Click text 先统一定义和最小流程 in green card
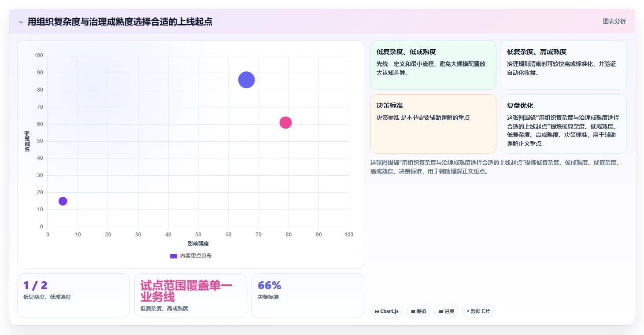This screenshot has width=644, height=335. point(405,64)
